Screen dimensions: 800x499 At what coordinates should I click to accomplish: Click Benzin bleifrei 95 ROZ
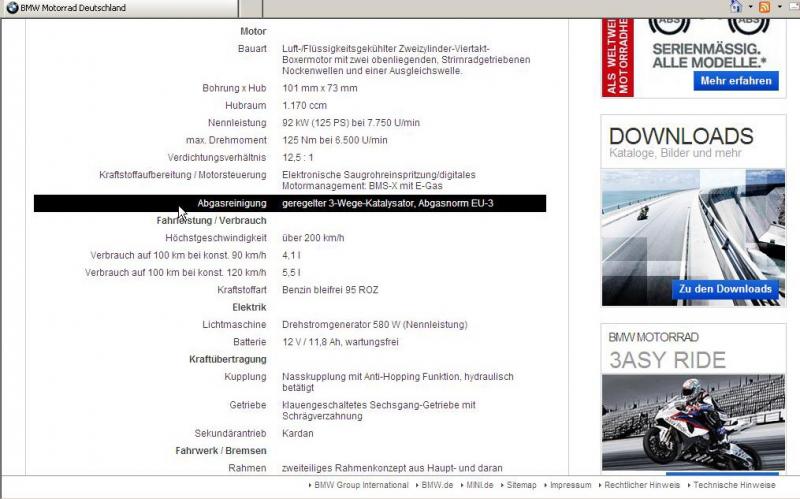330,290
